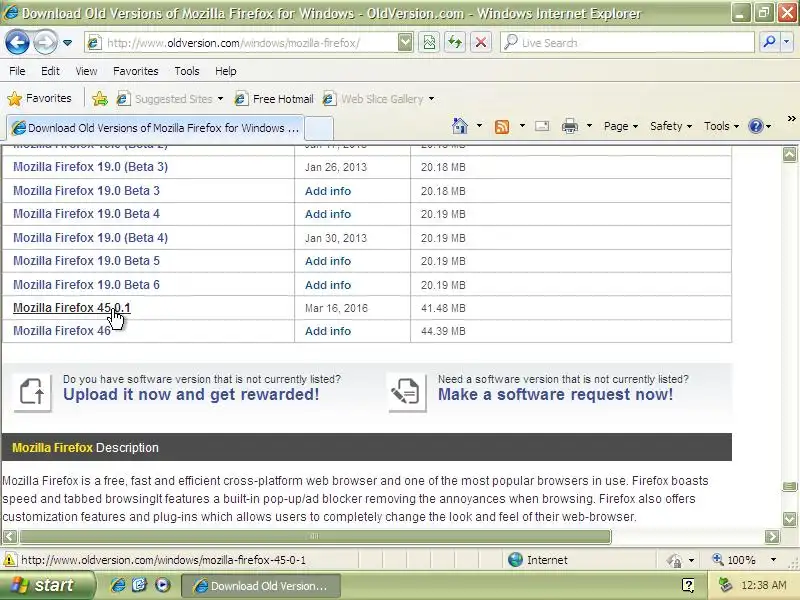Open the Safety command bar menu
Viewport: 800px width, 600px height.
[x=670, y=126]
